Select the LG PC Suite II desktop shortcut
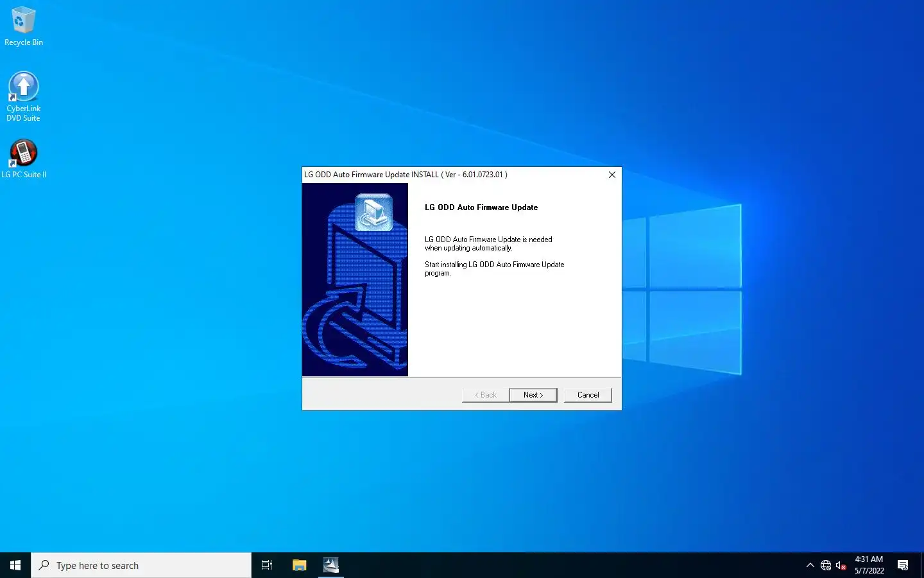The height and width of the screenshot is (578, 924). (23, 159)
